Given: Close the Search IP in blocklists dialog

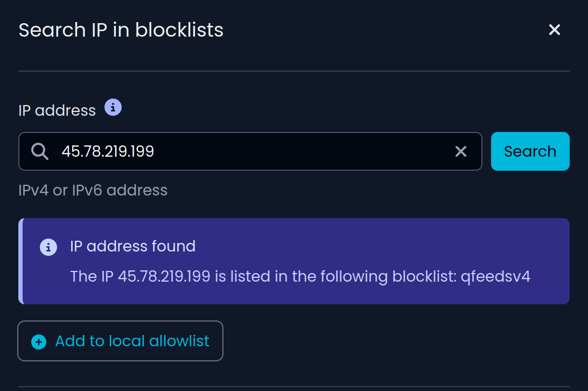Looking at the screenshot, I should 554,30.
